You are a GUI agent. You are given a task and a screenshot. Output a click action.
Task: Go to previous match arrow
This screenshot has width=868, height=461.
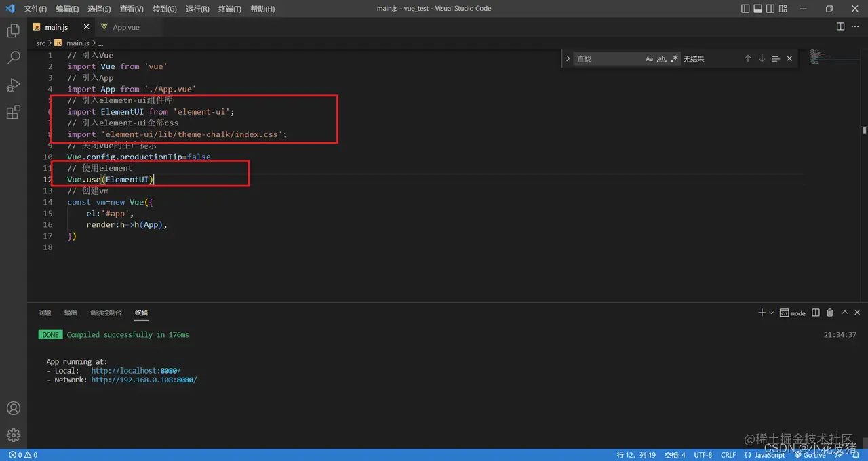click(x=748, y=59)
